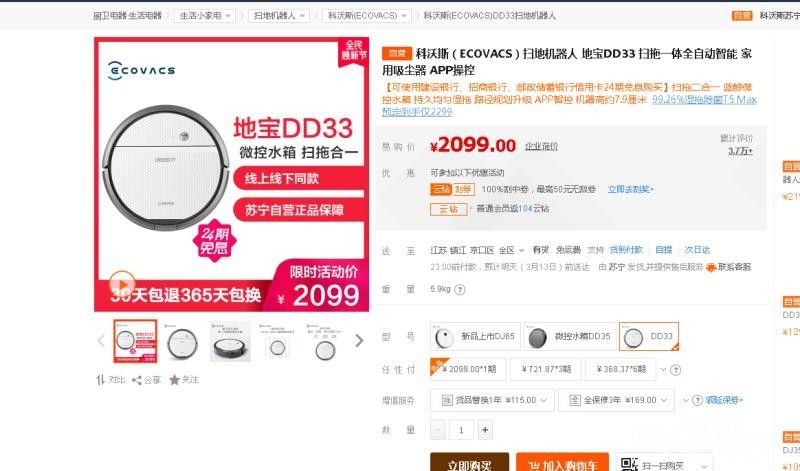Open the 全保修3年 warranty dropdown
Screen dimensions: 800x471
[x=616, y=400]
